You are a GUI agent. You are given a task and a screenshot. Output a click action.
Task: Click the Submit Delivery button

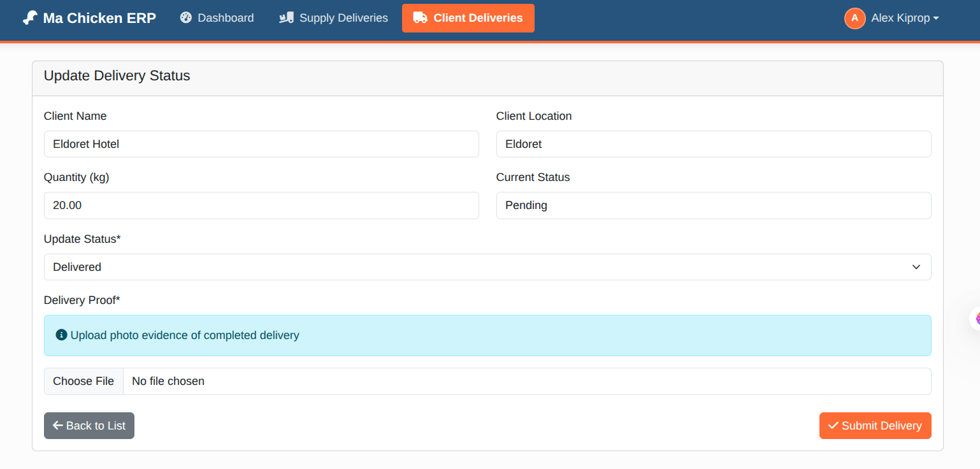[875, 425]
